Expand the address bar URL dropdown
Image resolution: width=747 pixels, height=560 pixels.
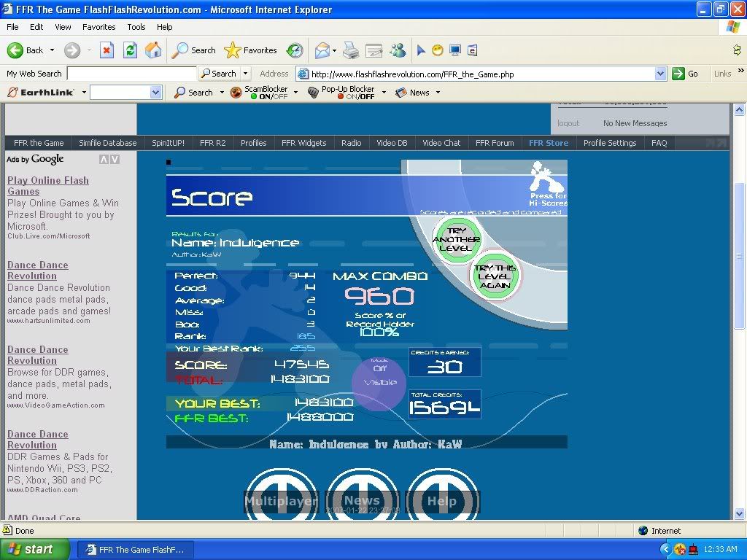point(660,74)
